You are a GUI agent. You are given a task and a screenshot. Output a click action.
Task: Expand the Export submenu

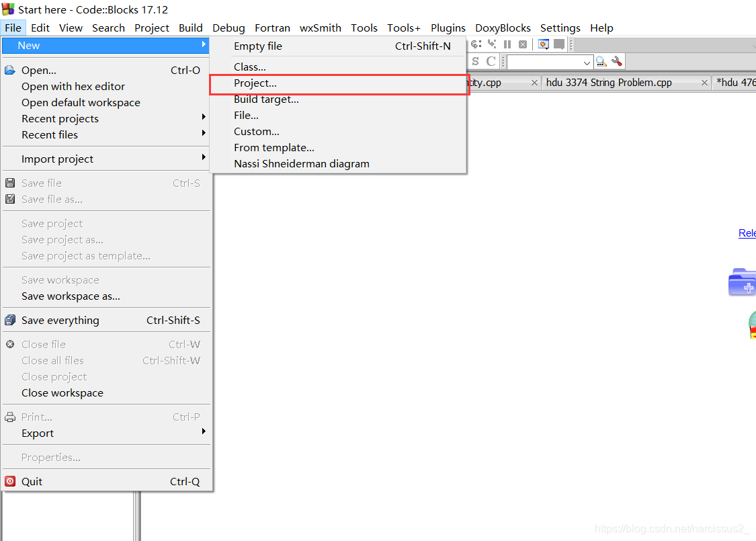click(204, 431)
